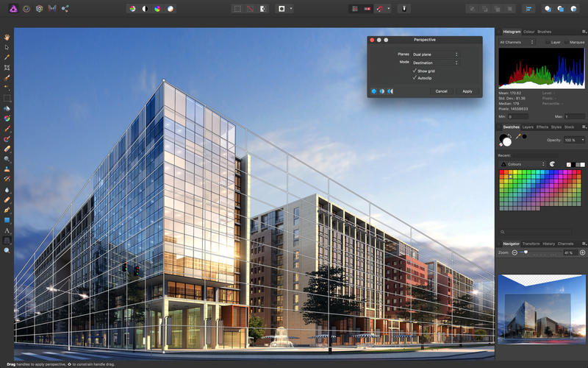Select the Artistic Text tool
This screenshot has width=588, height=368.
pyautogui.click(x=7, y=230)
